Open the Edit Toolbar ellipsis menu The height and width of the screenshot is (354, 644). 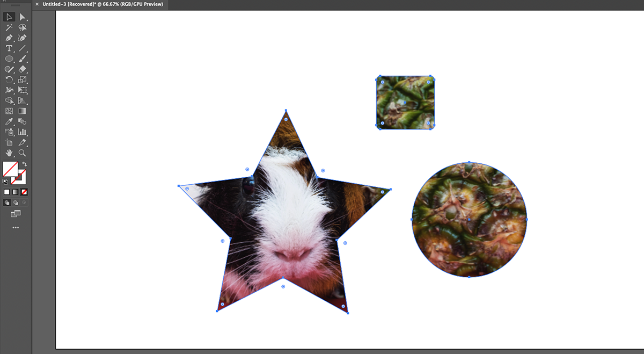16,227
